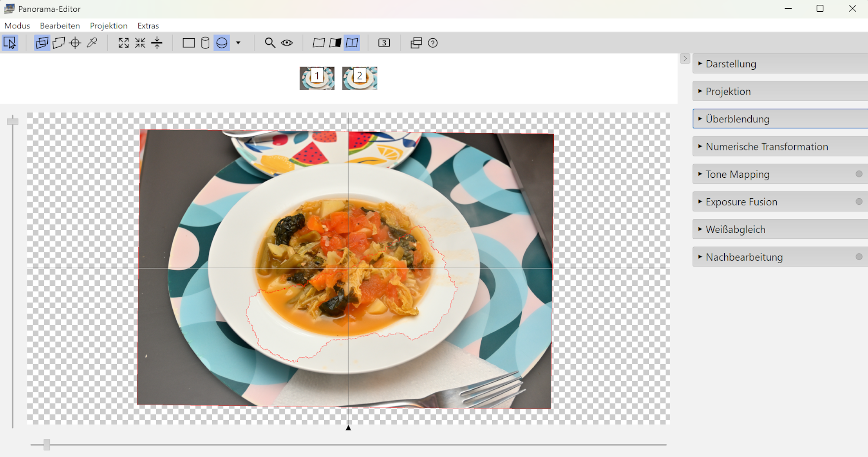Open help via the question mark icon
The height and width of the screenshot is (457, 868).
[x=433, y=43]
